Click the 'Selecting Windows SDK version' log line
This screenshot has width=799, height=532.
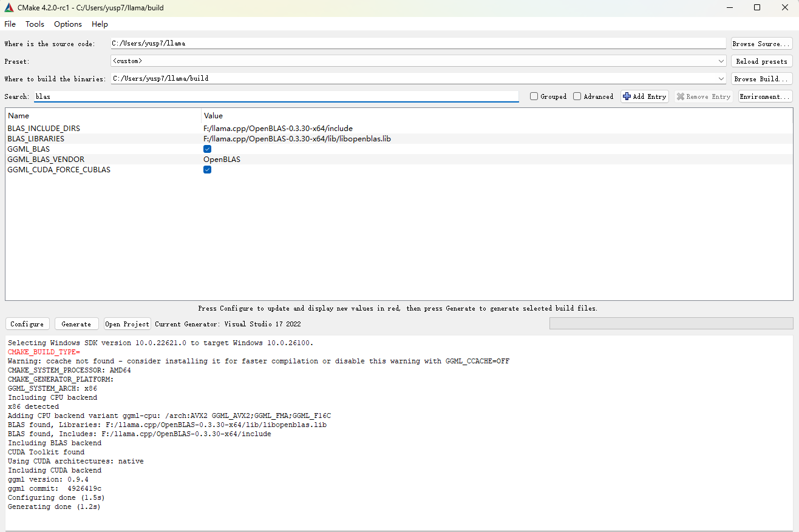pos(161,343)
